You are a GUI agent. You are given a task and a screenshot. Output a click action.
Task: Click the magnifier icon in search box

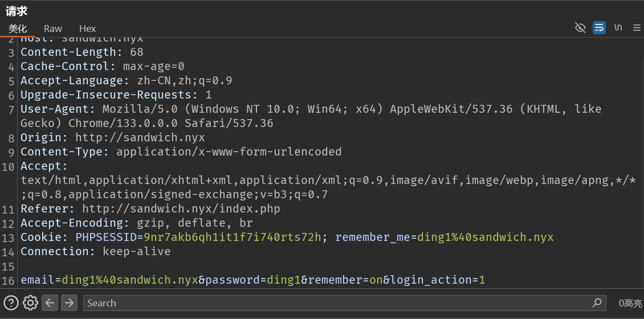coord(597,302)
